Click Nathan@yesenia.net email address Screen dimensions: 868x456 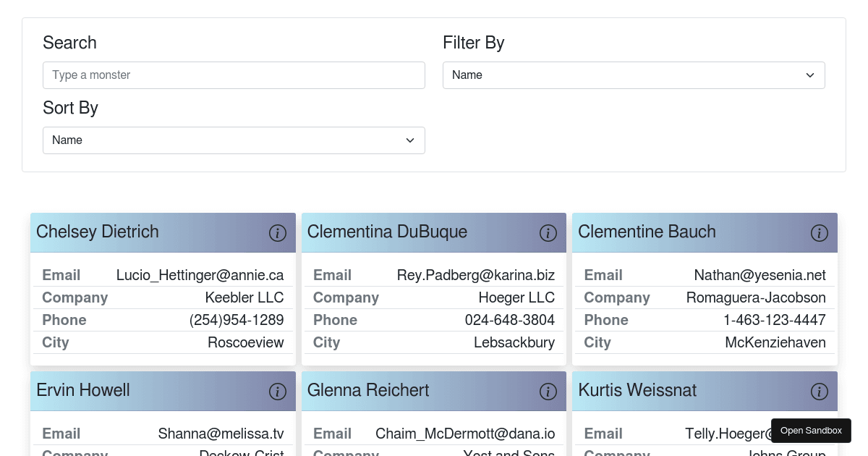tap(759, 275)
